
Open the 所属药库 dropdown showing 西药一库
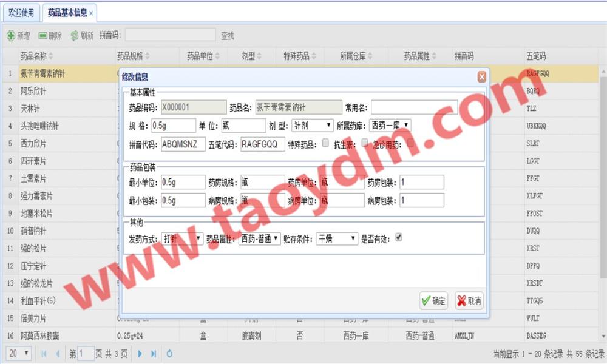tap(390, 126)
